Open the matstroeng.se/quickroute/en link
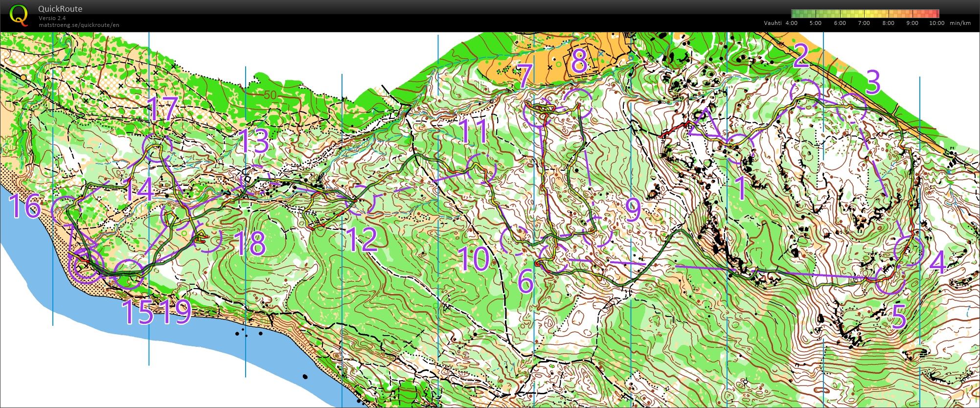 (x=79, y=25)
